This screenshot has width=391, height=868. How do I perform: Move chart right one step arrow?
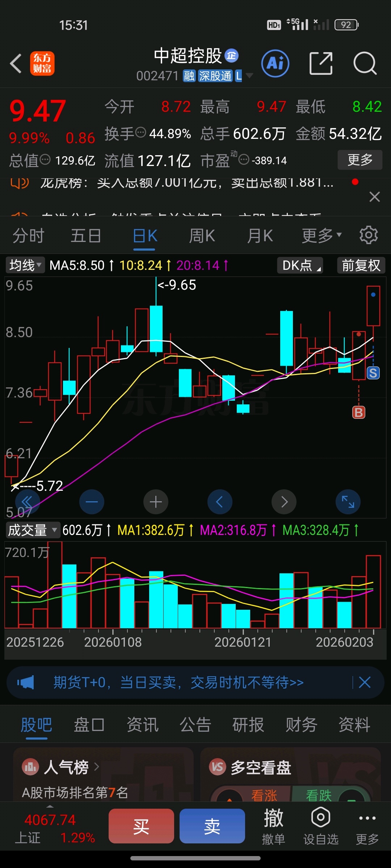click(284, 502)
